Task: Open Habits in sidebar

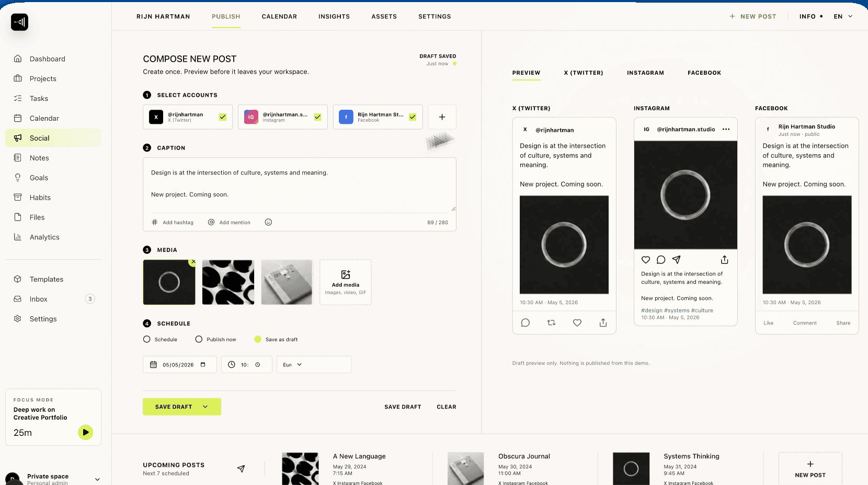Action: [53, 198]
